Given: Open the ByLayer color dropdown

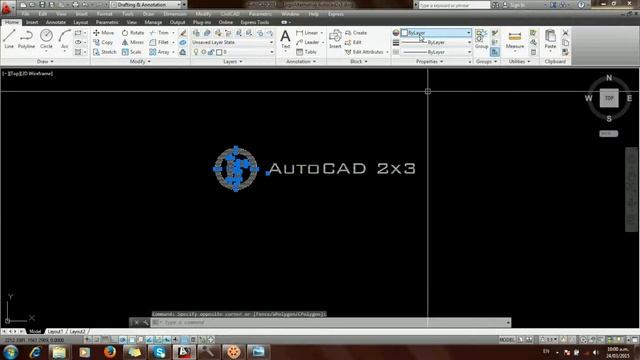Looking at the screenshot, I should pos(436,33).
